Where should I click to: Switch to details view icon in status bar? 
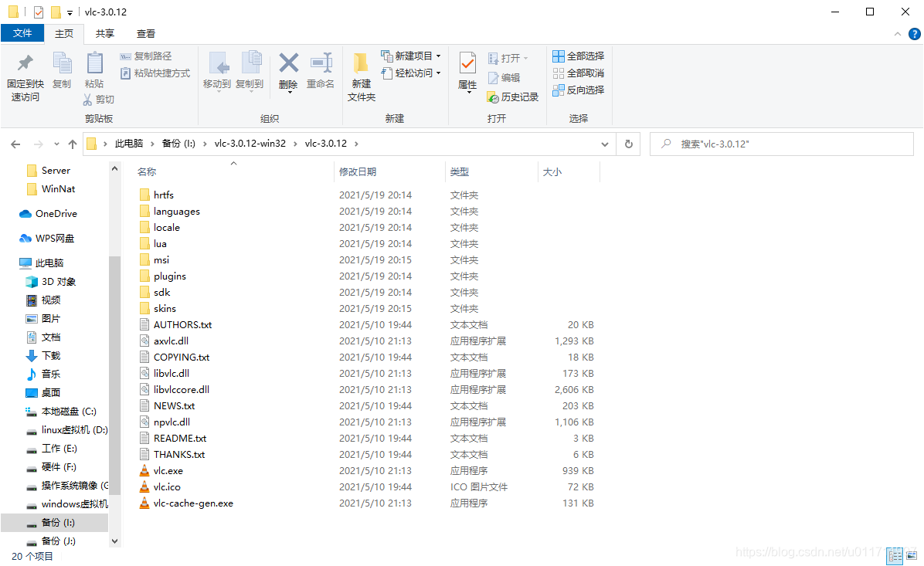895,555
